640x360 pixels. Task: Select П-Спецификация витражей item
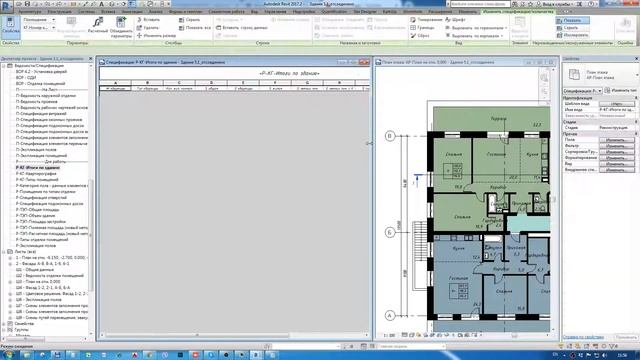click(41, 113)
